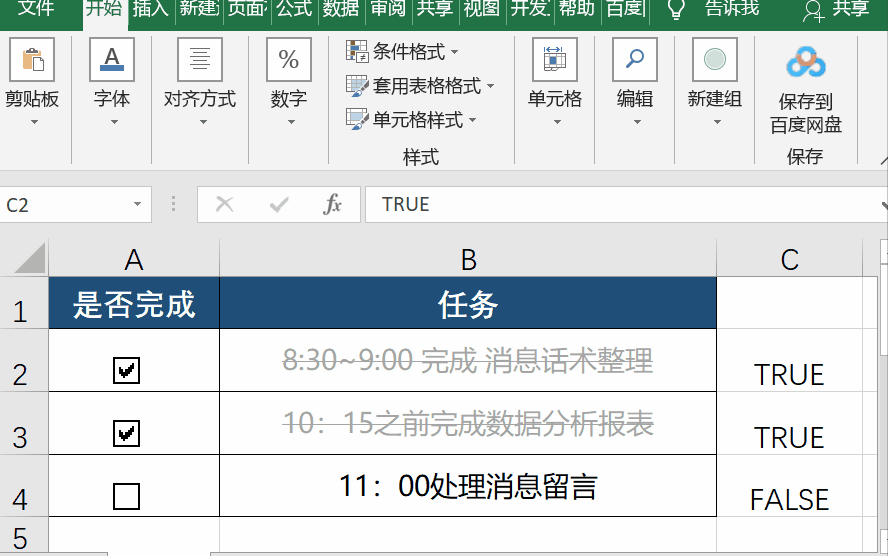Viewport: 888px width, 556px height.
Task: Expand the 单元格 group dropdown arrow
Action: click(x=557, y=122)
